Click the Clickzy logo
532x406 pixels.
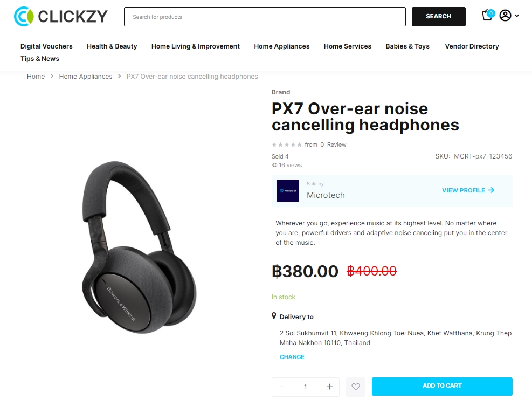click(x=61, y=16)
